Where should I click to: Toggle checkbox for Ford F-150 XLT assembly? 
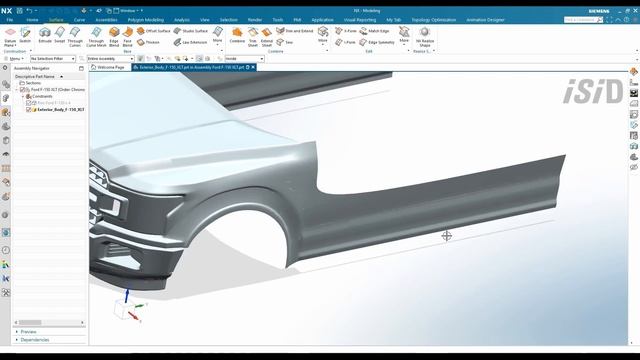(x=23, y=89)
